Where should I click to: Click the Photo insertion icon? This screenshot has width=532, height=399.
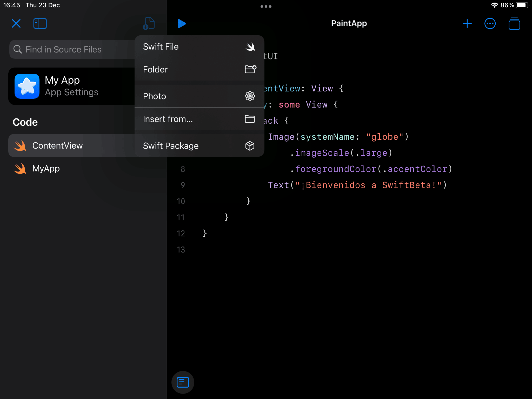click(250, 96)
